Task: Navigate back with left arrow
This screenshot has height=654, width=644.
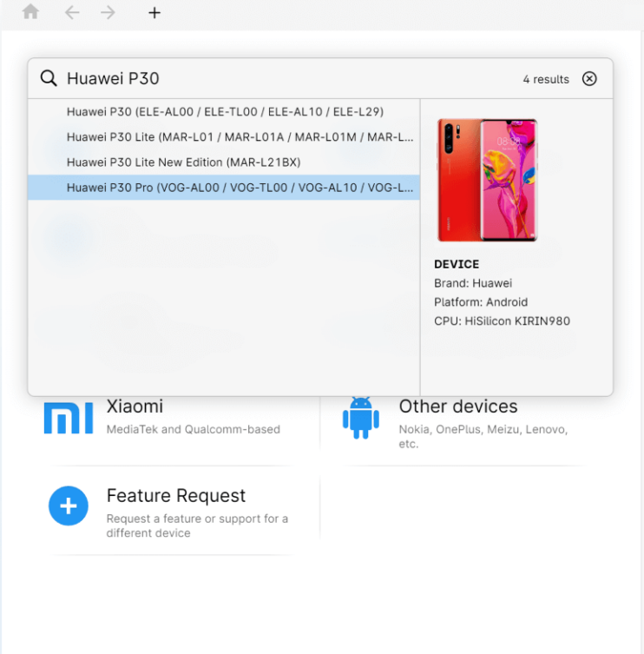Action: tap(72, 12)
